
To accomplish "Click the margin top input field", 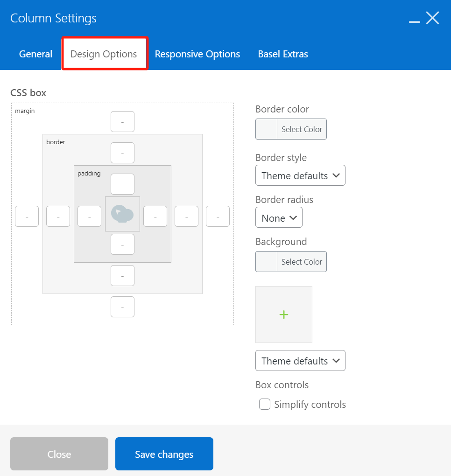I will coord(122,122).
